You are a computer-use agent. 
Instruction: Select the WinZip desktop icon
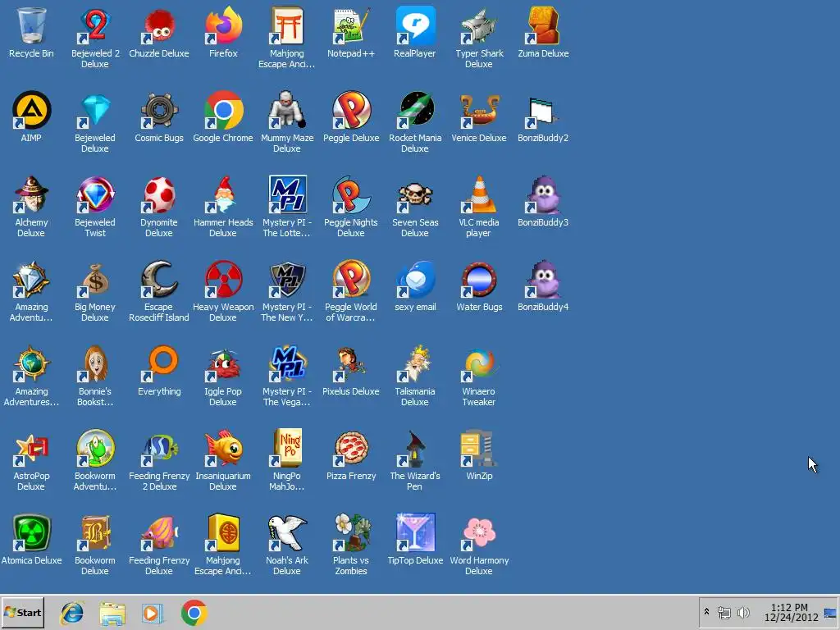479,448
